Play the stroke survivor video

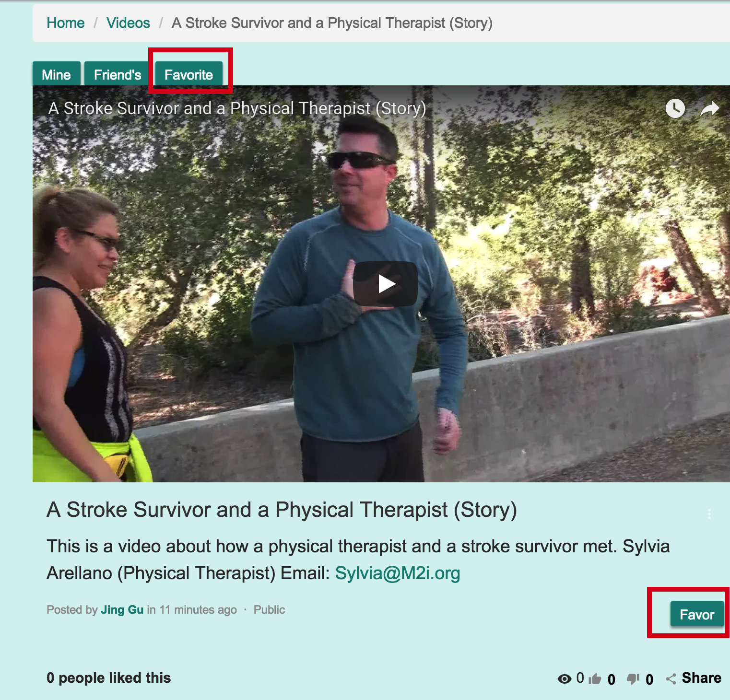tap(385, 284)
